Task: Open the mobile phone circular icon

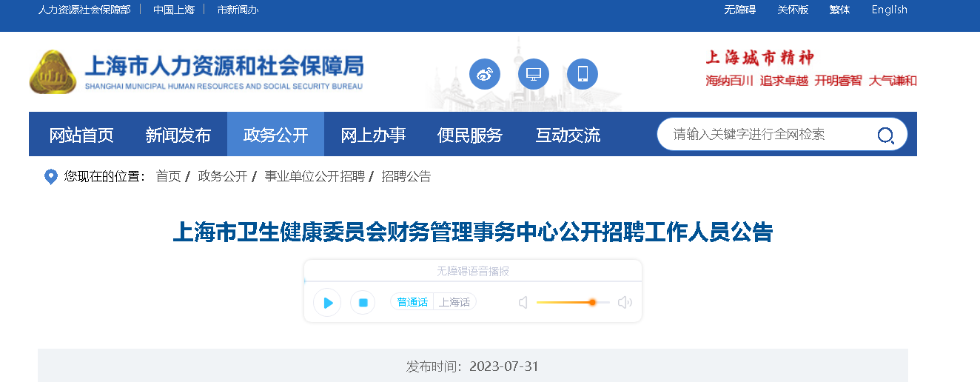Action: point(583,74)
